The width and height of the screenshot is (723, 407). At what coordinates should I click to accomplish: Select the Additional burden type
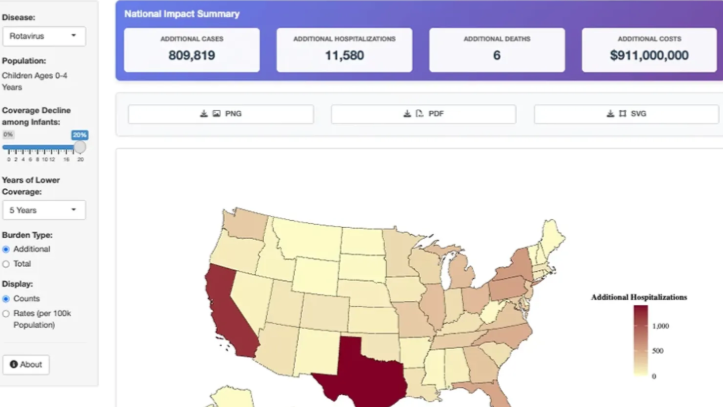click(x=6, y=249)
